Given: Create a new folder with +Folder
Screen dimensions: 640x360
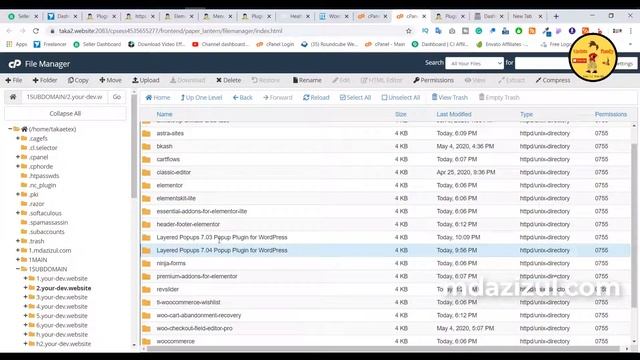Looking at the screenshot, I should (45, 80).
